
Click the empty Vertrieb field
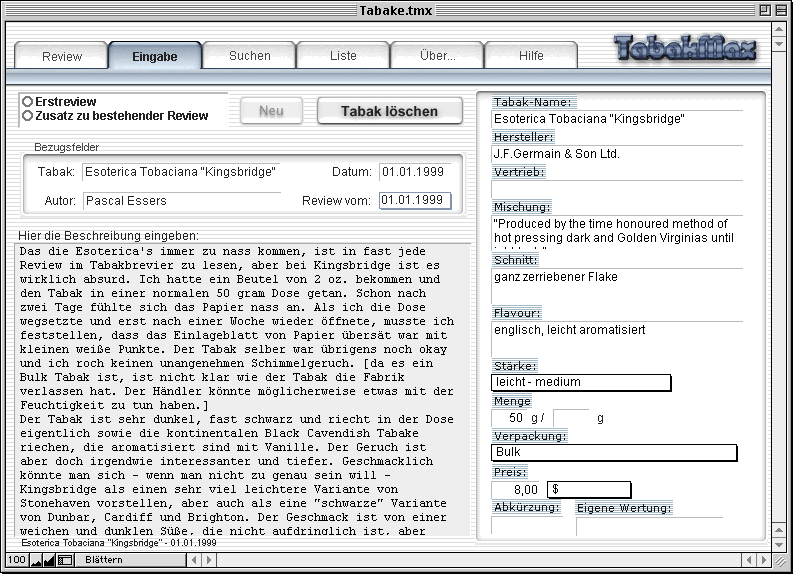617,189
